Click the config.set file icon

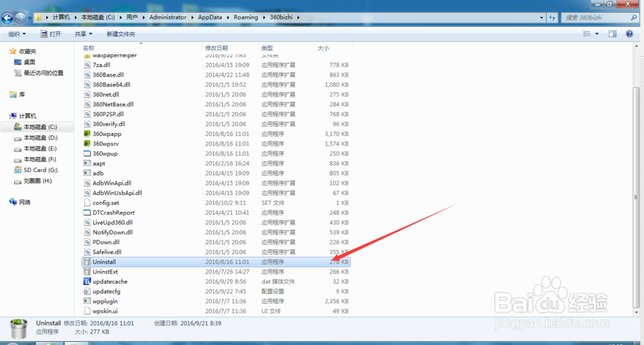pos(87,203)
